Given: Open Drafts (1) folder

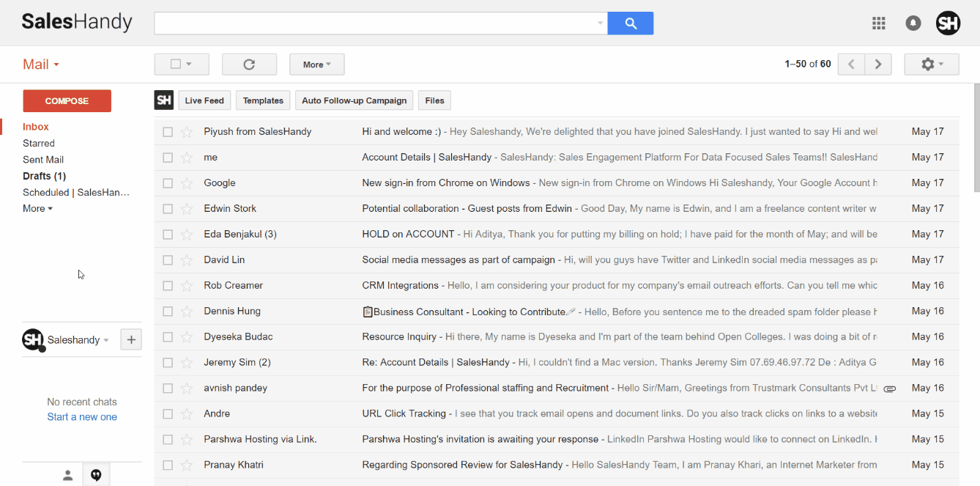Looking at the screenshot, I should click(44, 176).
